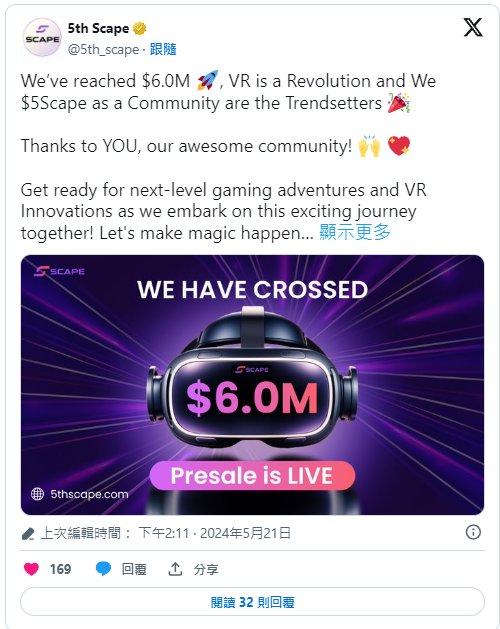Open the info circle icon
Image resolution: width=500 pixels, height=629 pixels.
click(473, 532)
